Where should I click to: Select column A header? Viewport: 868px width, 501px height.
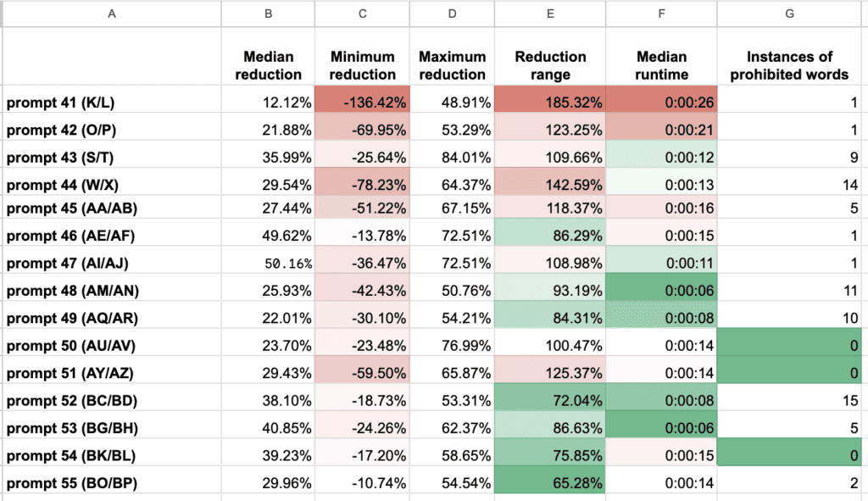coord(111,13)
